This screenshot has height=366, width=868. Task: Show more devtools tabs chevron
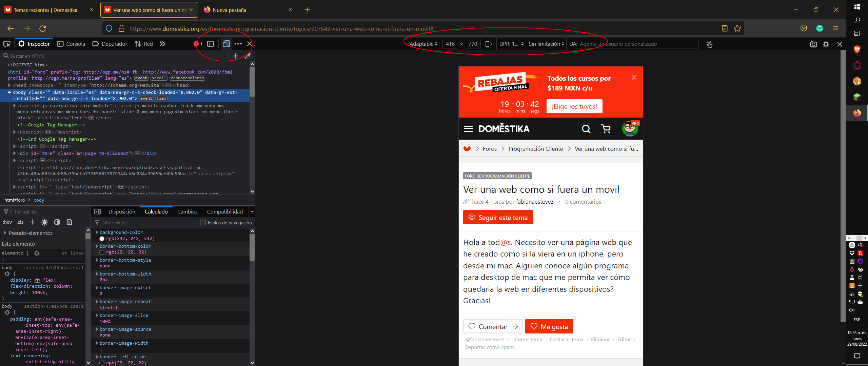[x=162, y=44]
